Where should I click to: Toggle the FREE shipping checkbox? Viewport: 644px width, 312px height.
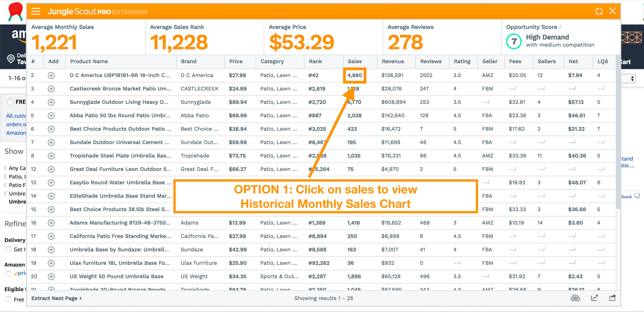[10, 101]
